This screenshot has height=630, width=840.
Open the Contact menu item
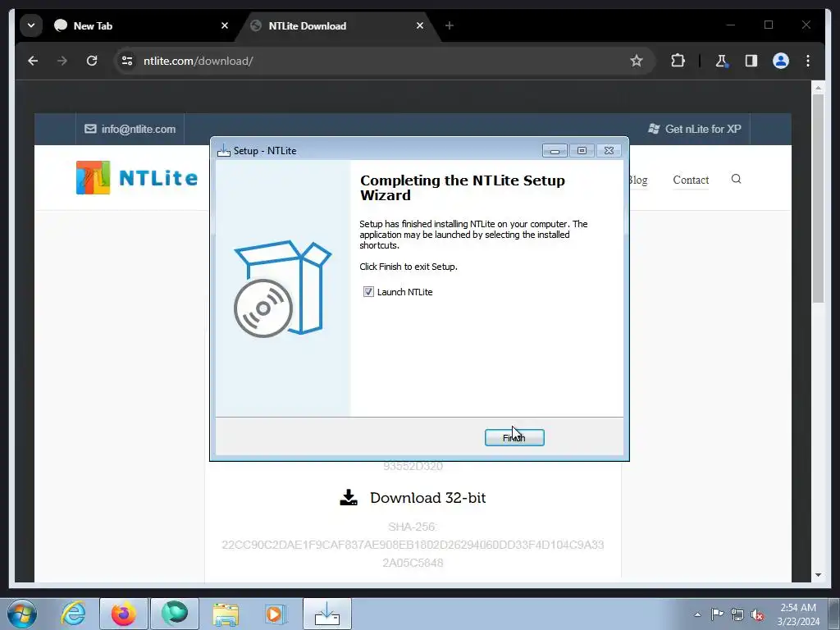(691, 180)
